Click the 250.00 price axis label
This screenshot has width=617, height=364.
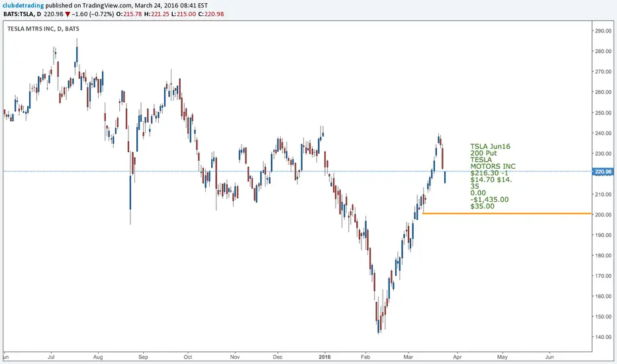[603, 113]
